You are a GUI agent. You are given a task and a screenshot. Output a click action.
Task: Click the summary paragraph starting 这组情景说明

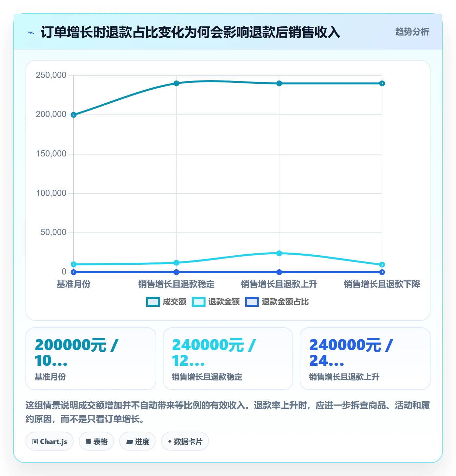(x=228, y=412)
